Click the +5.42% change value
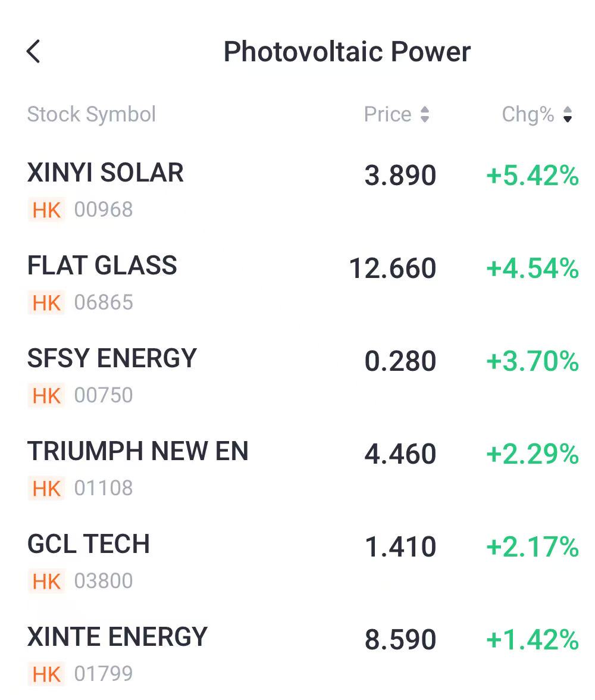This screenshot has width=595, height=700. tap(533, 176)
